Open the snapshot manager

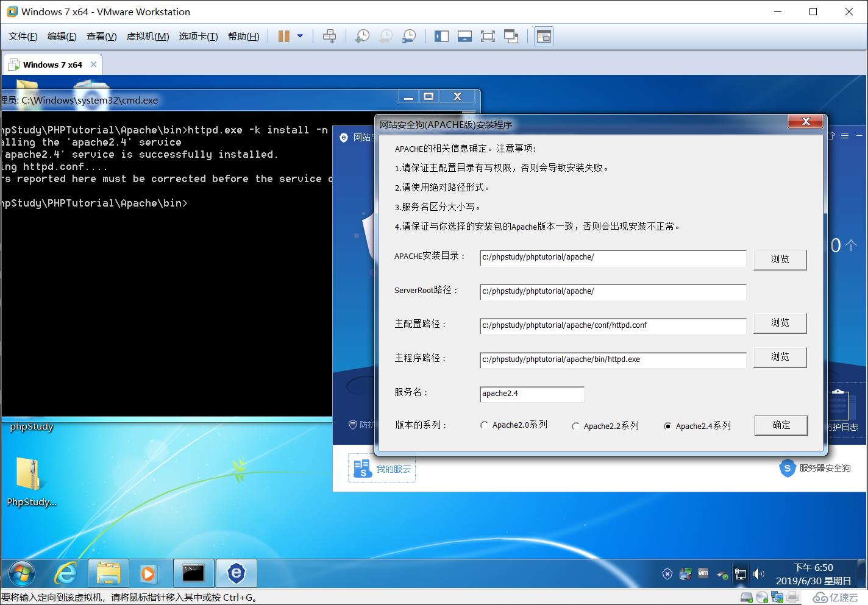[409, 37]
